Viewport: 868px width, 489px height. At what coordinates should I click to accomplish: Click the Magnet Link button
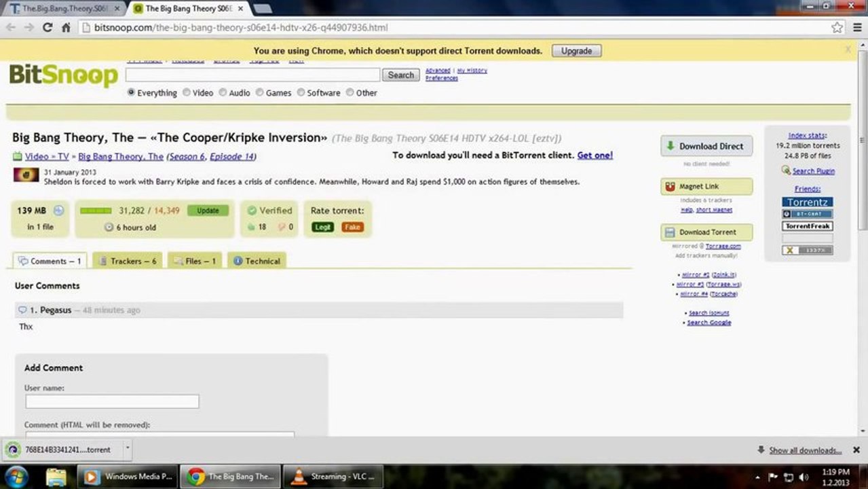tap(706, 186)
